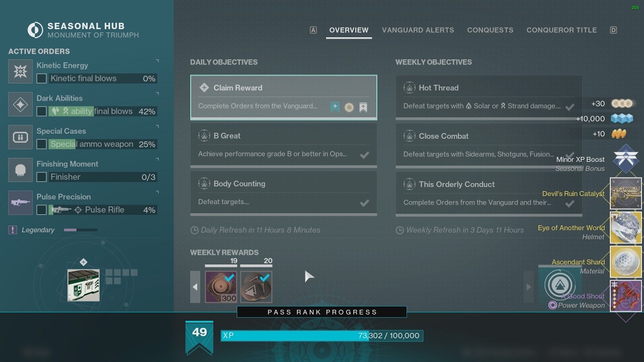Viewport: 644px width, 362px height.
Task: Click the +10,000 glimmer reward row
Action: 605,119
